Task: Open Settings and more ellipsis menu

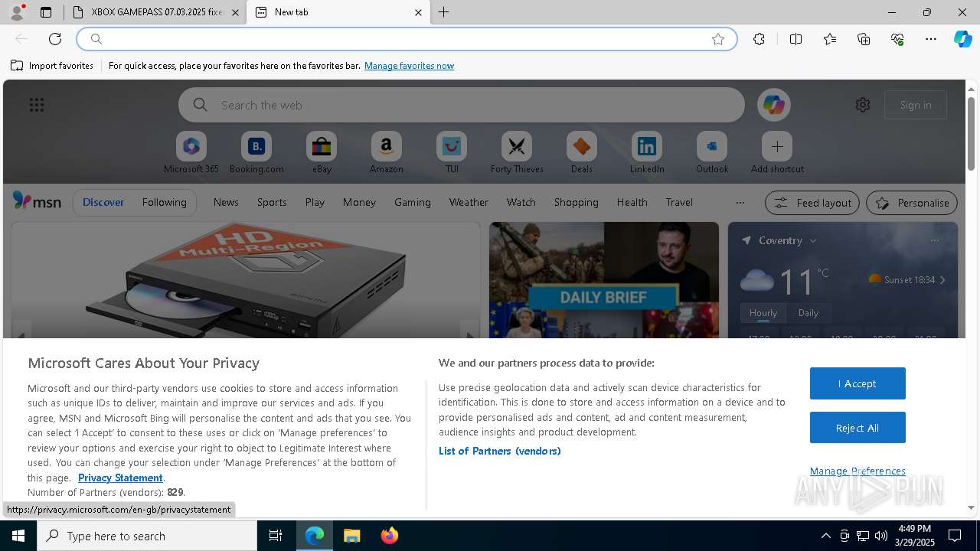Action: (931, 39)
